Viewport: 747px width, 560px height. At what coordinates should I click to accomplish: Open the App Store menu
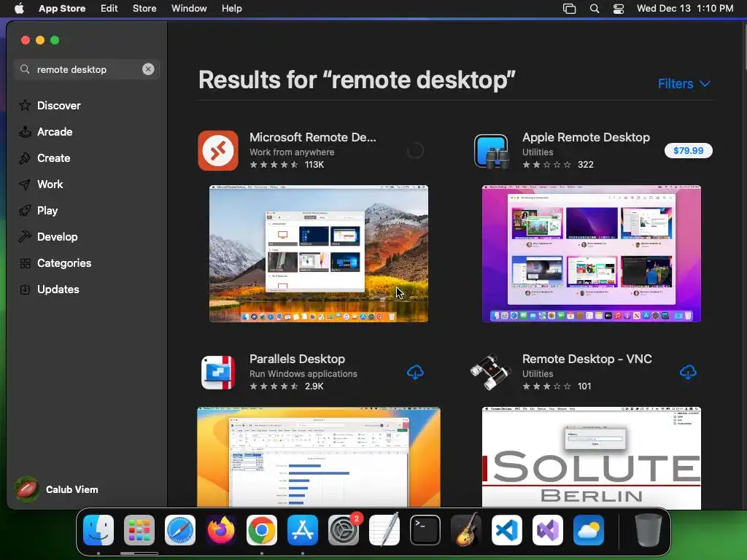62,9
